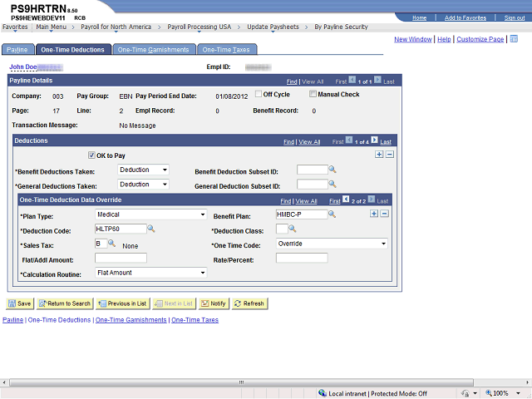Viewport: 532px width, 399px height.
Task: Click the bottom One-Time Taxes link
Action: coord(195,320)
